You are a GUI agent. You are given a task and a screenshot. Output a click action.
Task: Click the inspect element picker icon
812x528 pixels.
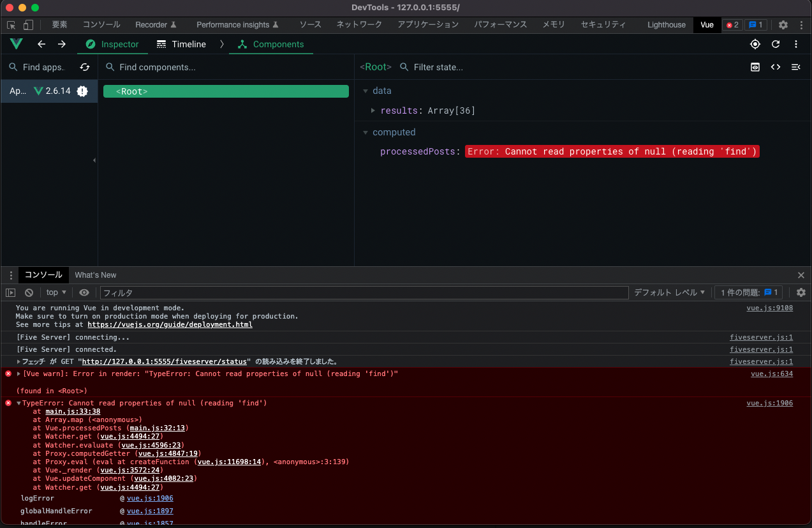[x=11, y=25]
